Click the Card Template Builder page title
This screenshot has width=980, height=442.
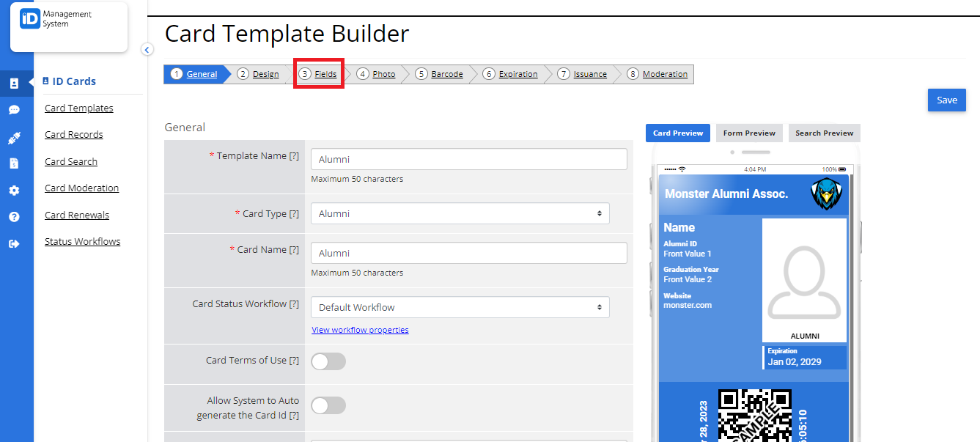point(287,34)
